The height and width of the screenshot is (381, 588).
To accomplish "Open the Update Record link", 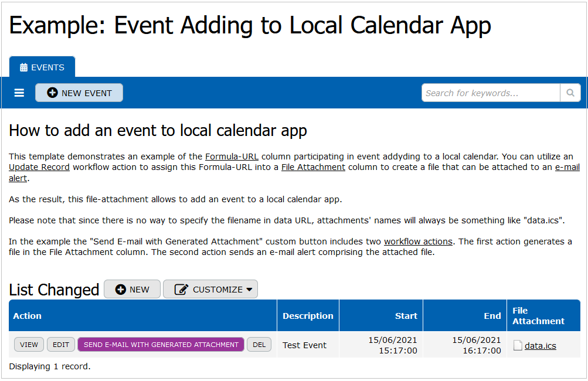I will (39, 167).
